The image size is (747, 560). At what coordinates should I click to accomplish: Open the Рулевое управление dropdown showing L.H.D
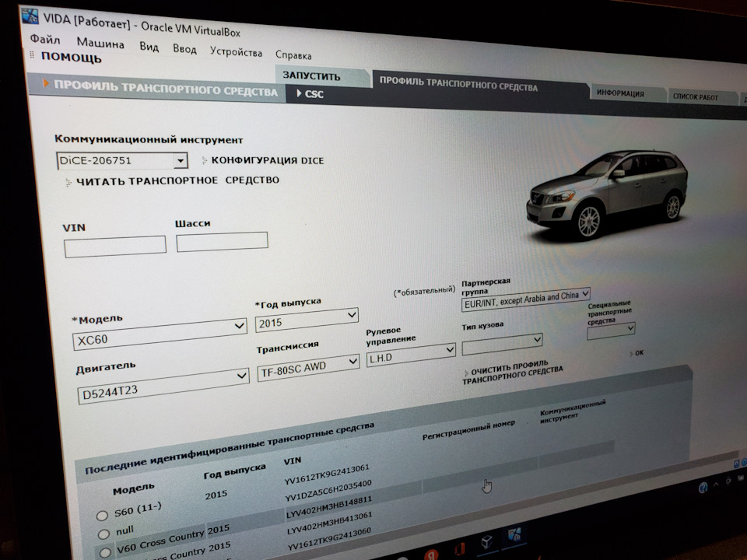click(411, 354)
